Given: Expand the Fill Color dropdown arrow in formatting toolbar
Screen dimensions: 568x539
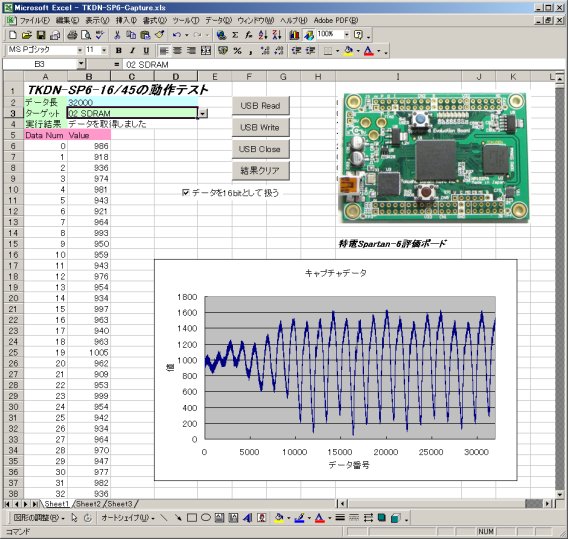Looking at the screenshot, I should 358,51.
